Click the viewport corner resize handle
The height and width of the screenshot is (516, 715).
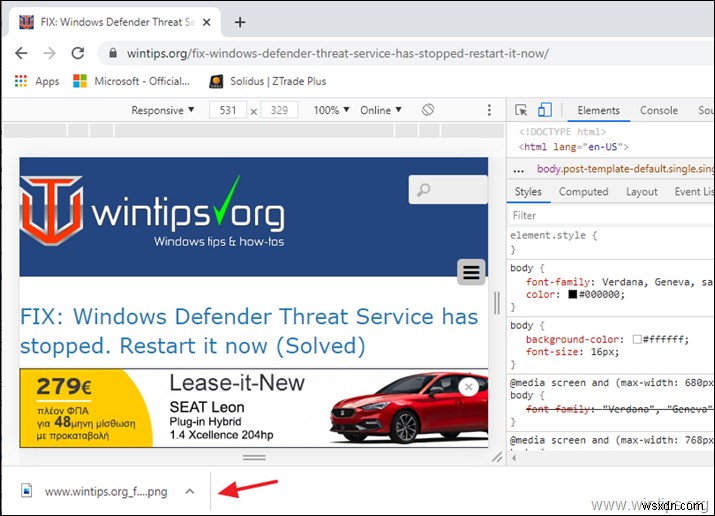(x=497, y=457)
